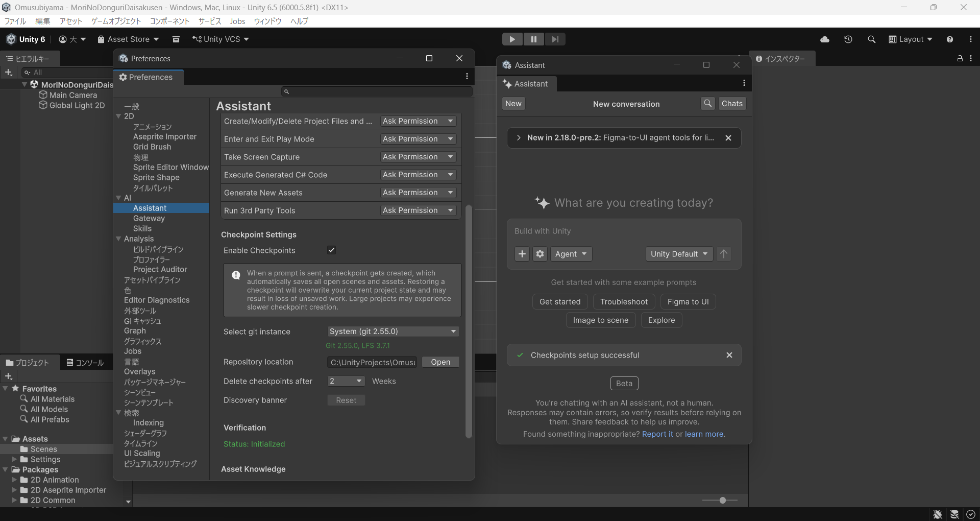Click the learn more link
Image resolution: width=980 pixels, height=521 pixels.
(x=704, y=434)
